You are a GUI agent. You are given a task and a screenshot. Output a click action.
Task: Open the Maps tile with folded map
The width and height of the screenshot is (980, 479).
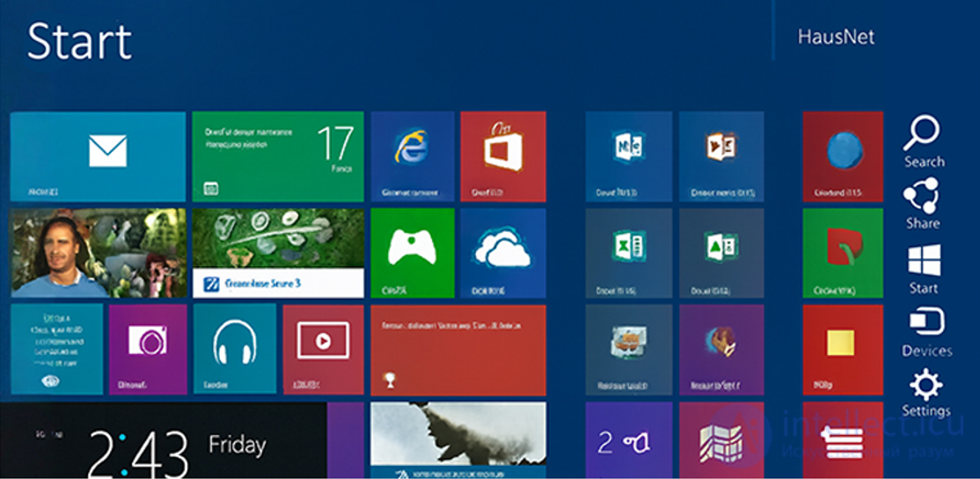click(x=721, y=440)
